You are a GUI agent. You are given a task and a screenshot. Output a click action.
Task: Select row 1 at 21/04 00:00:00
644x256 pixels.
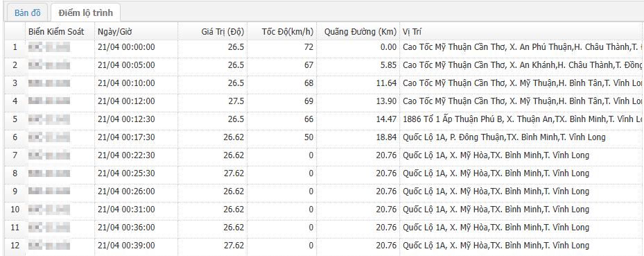[324, 47]
